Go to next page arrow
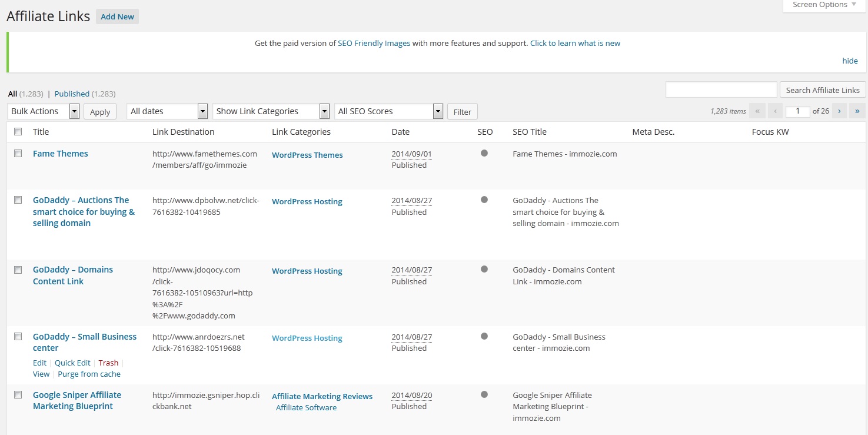 point(839,111)
